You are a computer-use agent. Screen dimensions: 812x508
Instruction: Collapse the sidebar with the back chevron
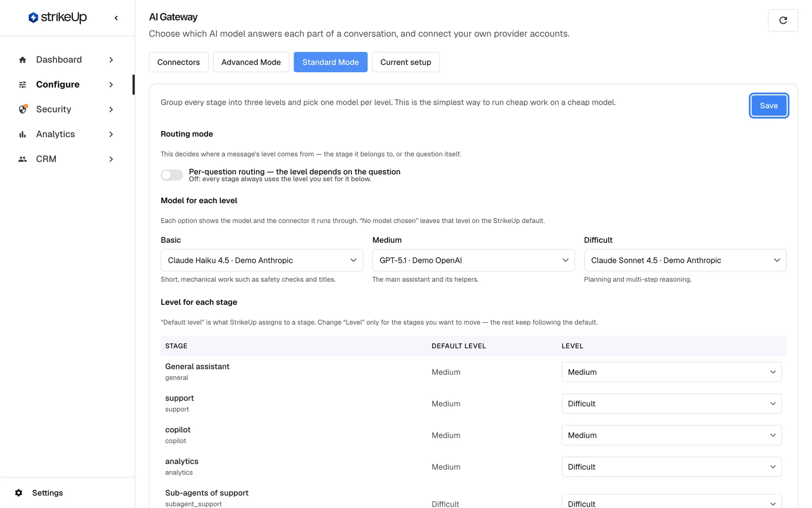click(x=116, y=18)
